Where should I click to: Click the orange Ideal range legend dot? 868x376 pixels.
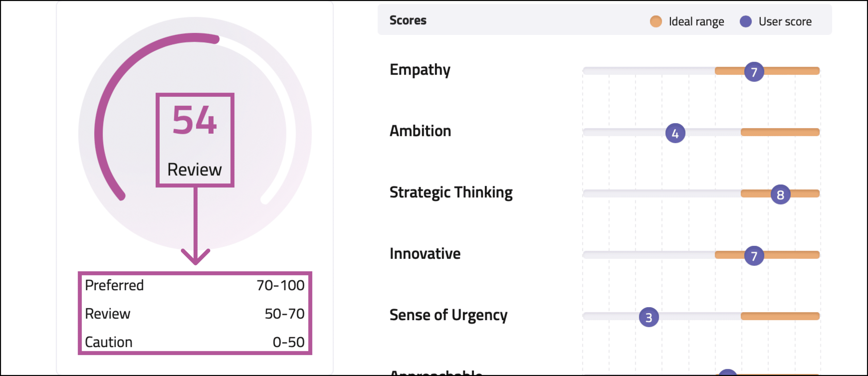[656, 21]
